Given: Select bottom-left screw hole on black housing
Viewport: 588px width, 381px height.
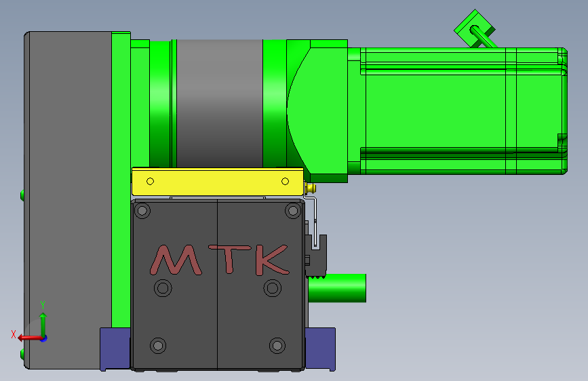Looking at the screenshot, I should [x=158, y=345].
